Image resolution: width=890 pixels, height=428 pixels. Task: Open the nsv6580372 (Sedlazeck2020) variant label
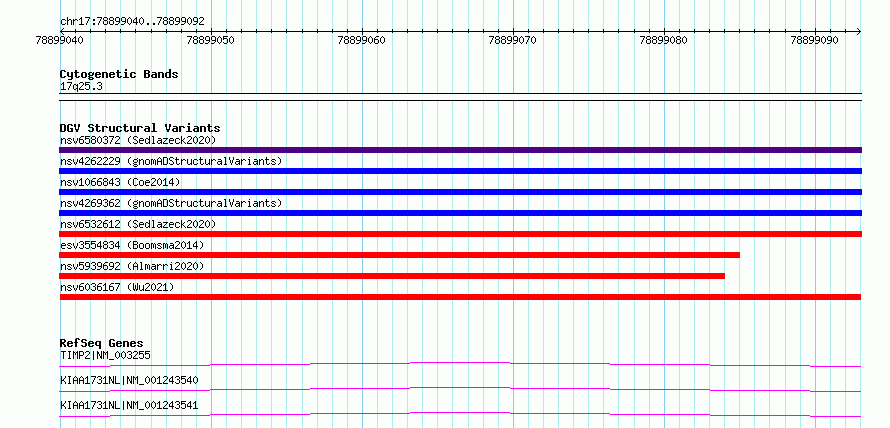point(138,140)
